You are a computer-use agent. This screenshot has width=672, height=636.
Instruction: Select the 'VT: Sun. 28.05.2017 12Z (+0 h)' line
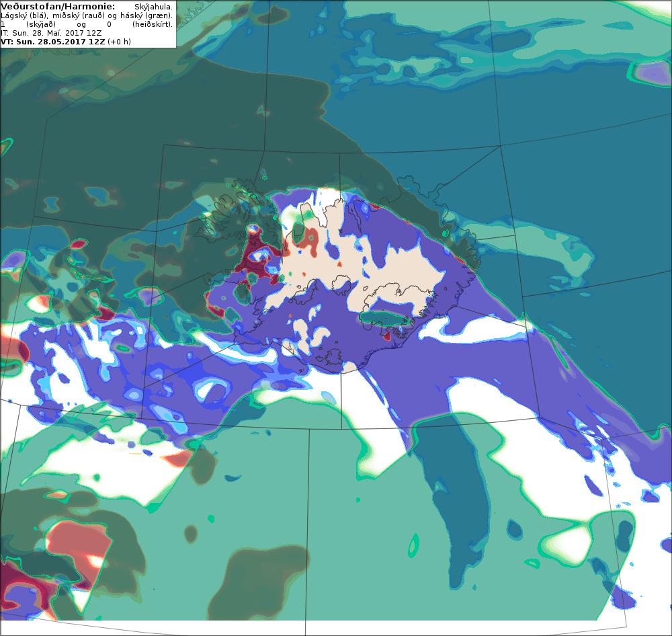pyautogui.click(x=66, y=42)
